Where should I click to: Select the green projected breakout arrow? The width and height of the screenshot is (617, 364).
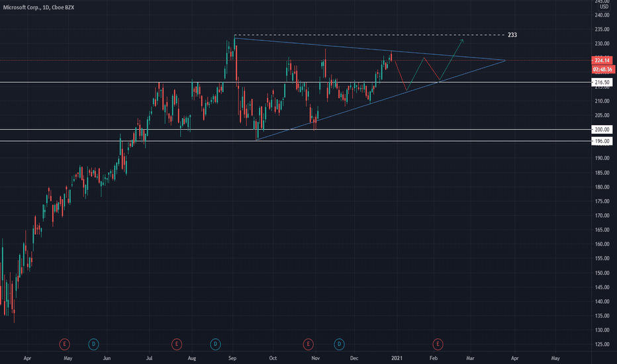[x=451, y=60]
